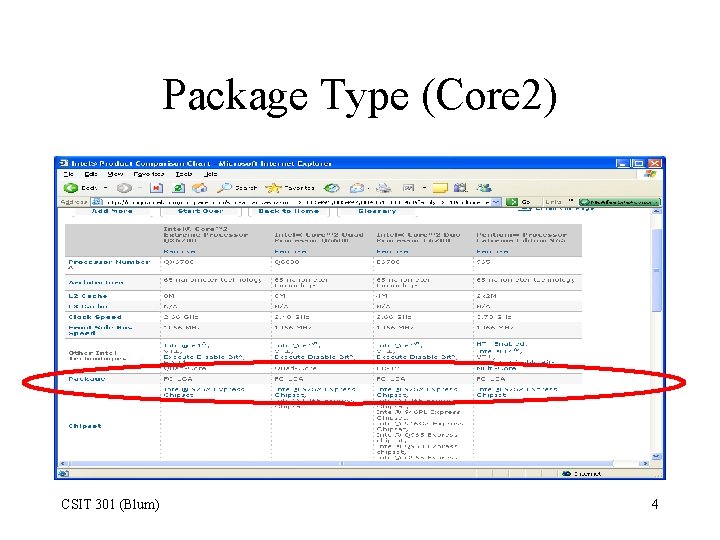720x540 pixels.
Task: Click the page icon in Address bar
Action: (x=96, y=202)
